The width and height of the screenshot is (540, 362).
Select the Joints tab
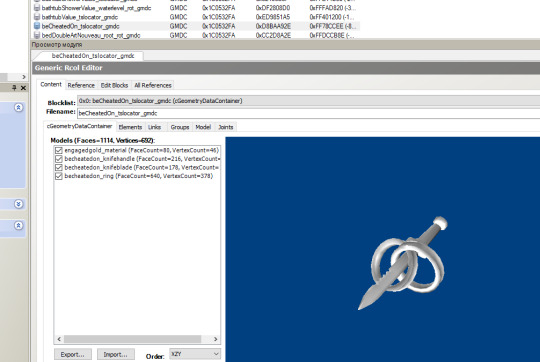226,127
